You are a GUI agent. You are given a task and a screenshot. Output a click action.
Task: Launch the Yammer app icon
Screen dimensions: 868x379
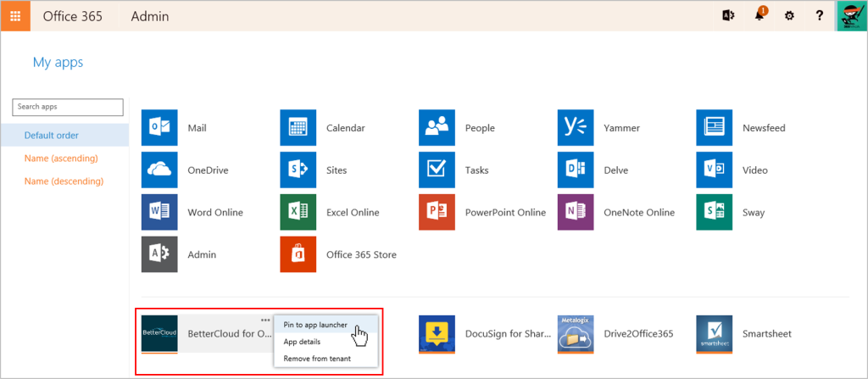(x=576, y=128)
